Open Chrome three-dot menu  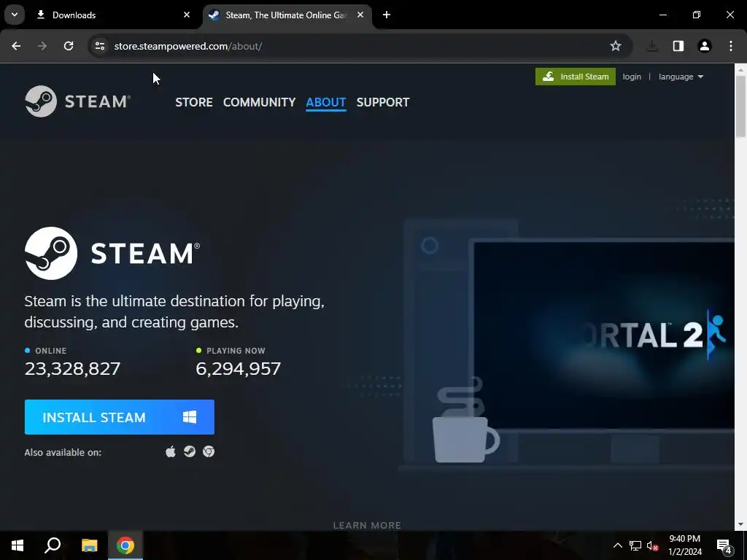click(731, 46)
